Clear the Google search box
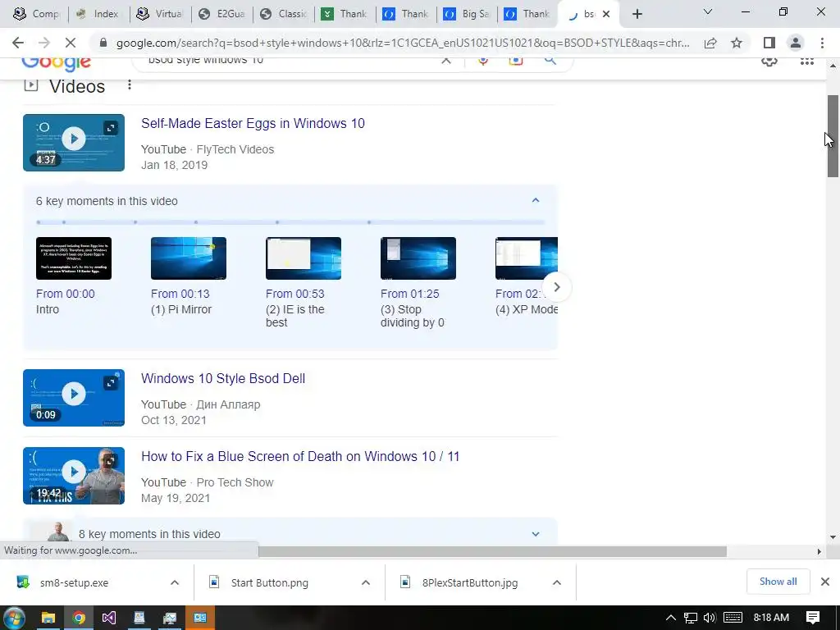Viewport: 840px width, 630px height. point(445,60)
